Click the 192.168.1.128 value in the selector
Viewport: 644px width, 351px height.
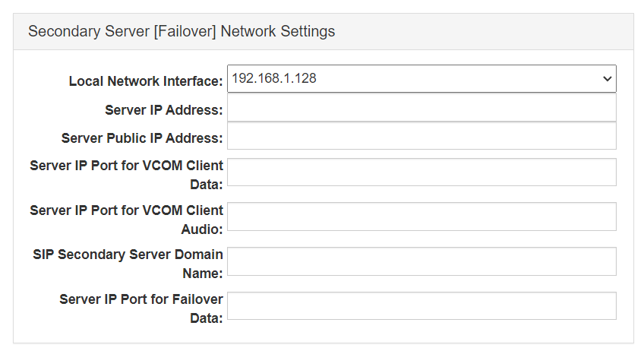[274, 78]
